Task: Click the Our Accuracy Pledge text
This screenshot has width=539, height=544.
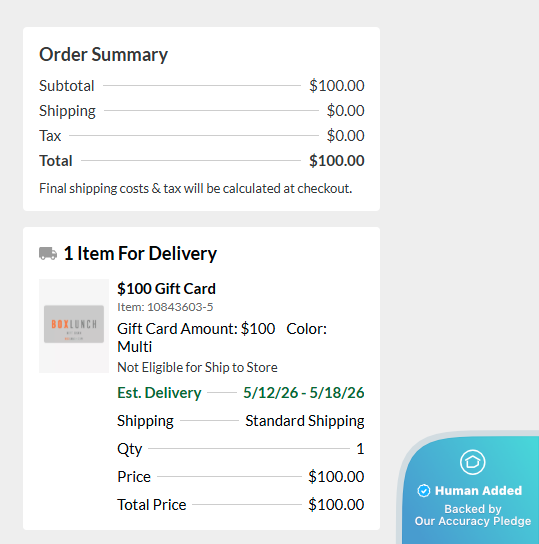Action: pos(473,521)
